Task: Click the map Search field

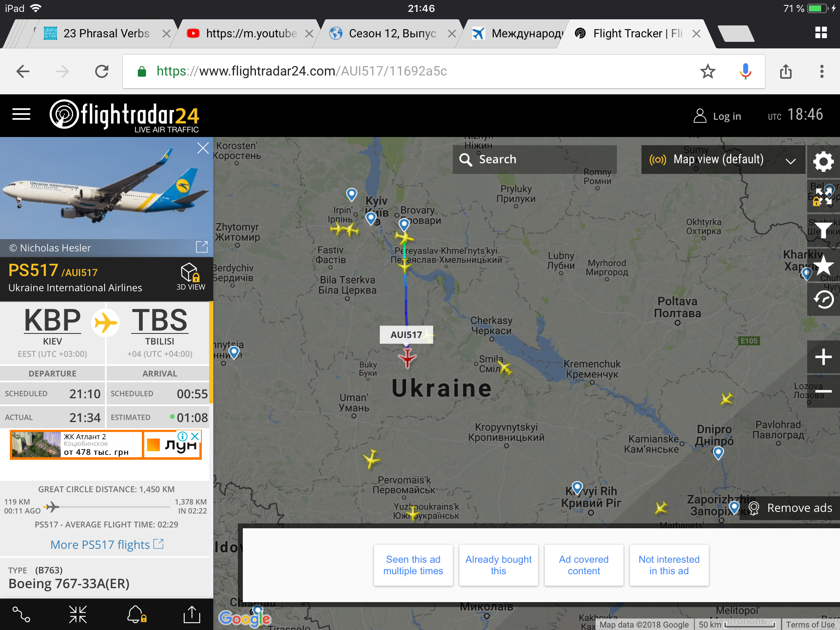Action: pyautogui.click(x=534, y=160)
